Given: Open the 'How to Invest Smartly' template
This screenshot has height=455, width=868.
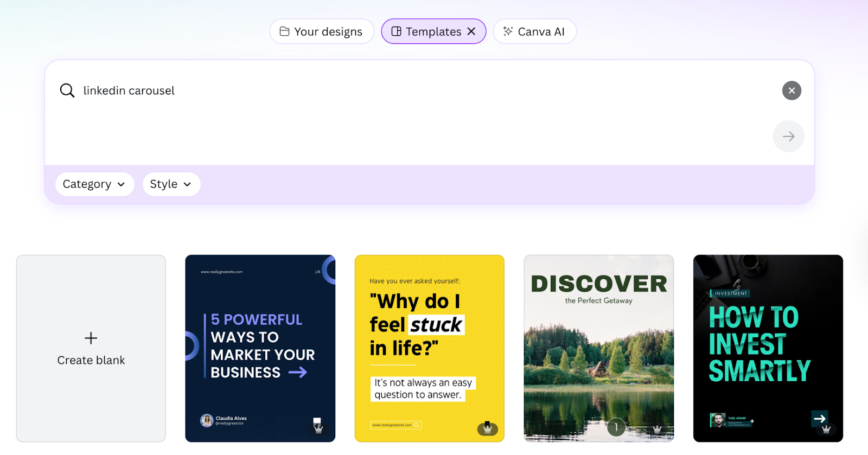Looking at the screenshot, I should click(768, 349).
